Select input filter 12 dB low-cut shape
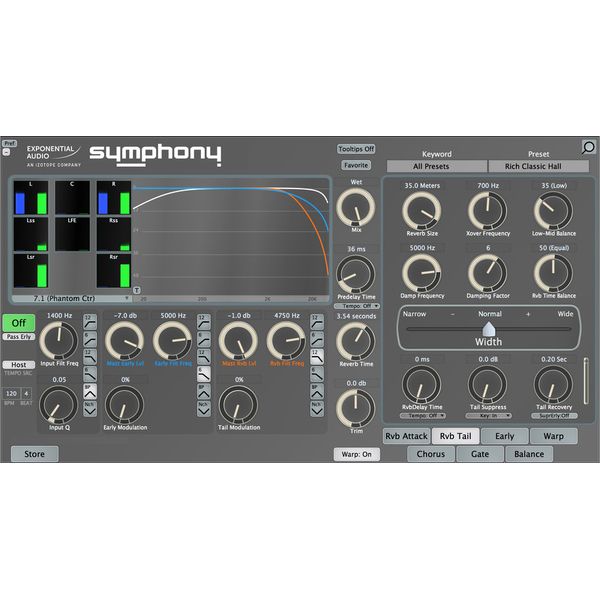The image size is (600, 600). pos(90,322)
